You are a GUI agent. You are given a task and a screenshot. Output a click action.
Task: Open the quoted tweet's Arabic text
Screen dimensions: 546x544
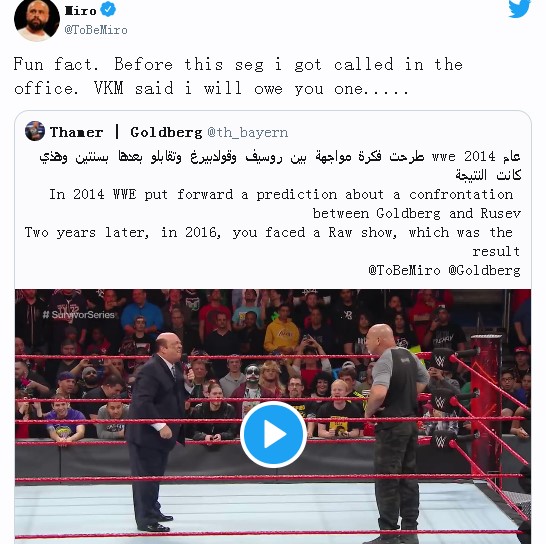280,165
